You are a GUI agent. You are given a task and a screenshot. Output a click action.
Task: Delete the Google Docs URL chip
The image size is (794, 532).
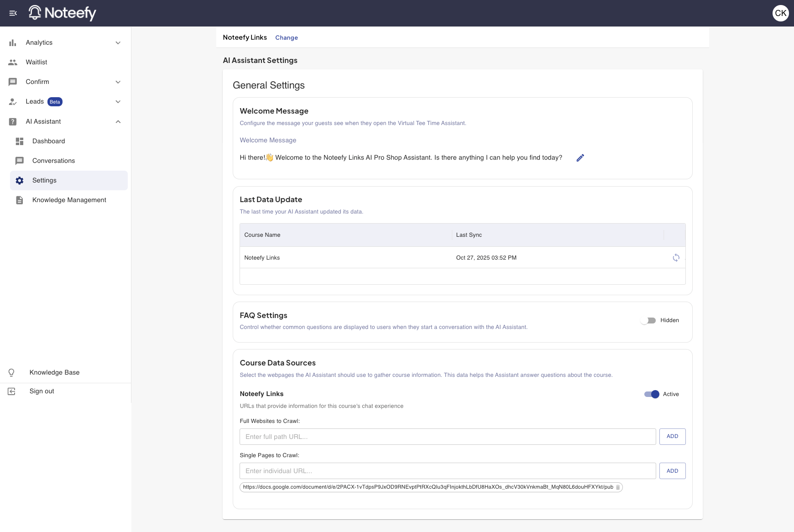click(x=618, y=487)
